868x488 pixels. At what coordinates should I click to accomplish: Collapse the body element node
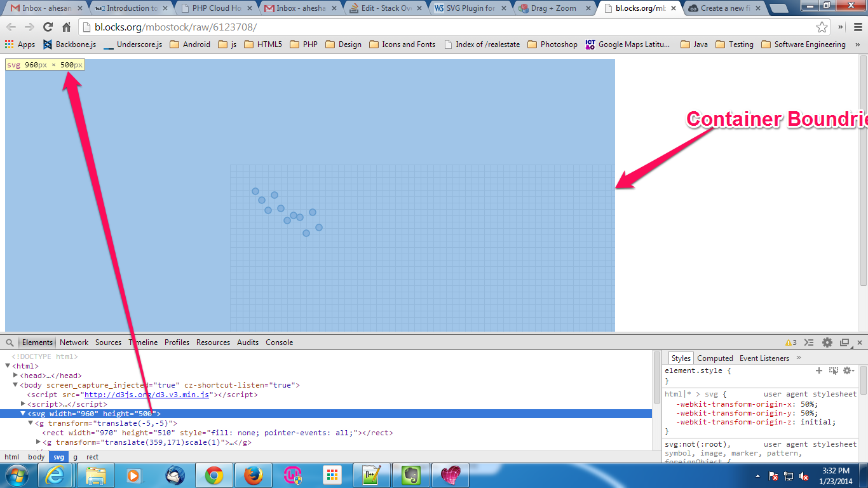pos(15,385)
